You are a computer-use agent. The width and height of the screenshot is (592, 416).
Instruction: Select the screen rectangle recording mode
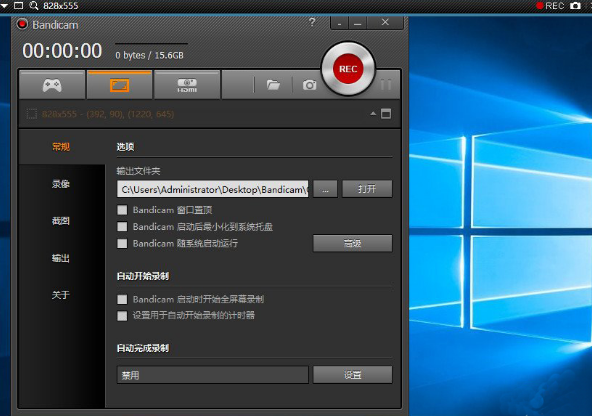(119, 85)
